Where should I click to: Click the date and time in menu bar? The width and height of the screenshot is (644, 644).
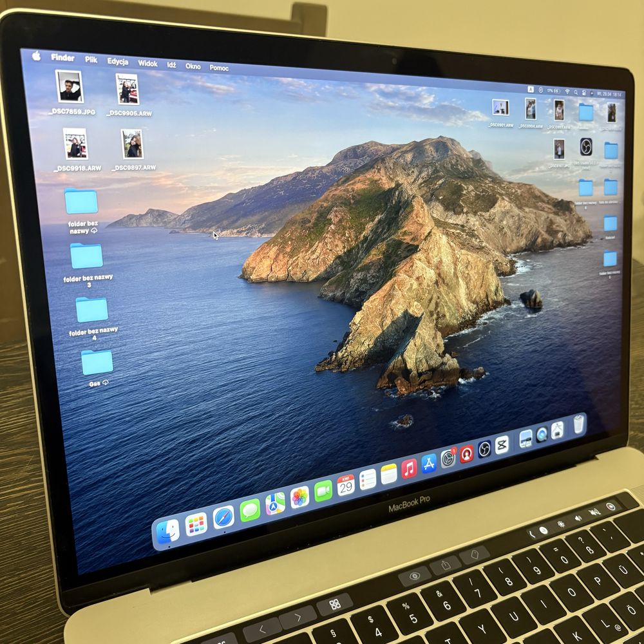click(x=609, y=94)
